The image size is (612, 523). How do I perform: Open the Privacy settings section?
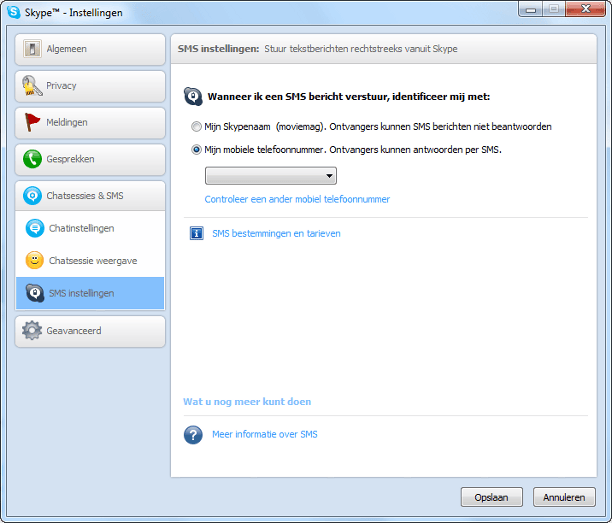pyautogui.click(x=90, y=86)
